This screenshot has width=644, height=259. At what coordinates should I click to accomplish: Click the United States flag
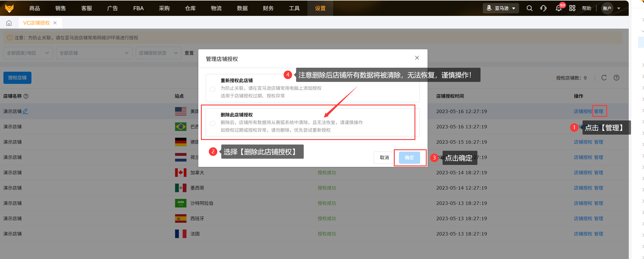pos(181,111)
